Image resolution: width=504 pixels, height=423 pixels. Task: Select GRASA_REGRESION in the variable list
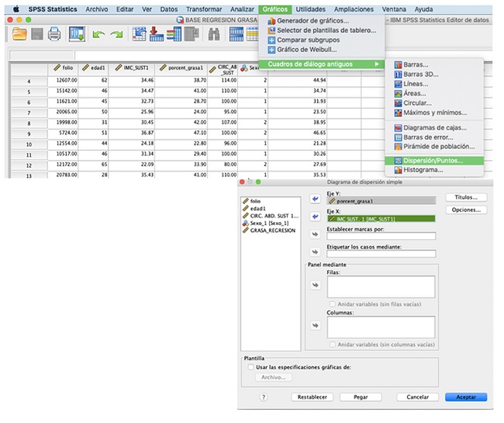pyautogui.click(x=271, y=231)
